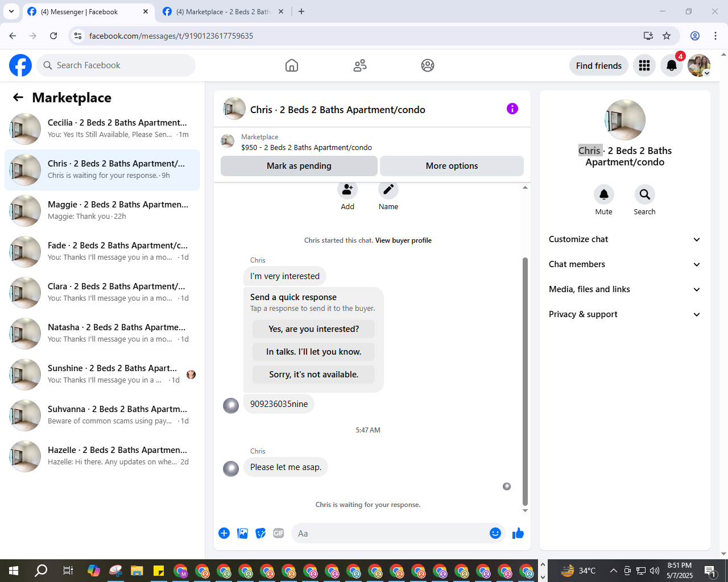Expand Customize chat section
This screenshot has height=582, width=728.
point(625,239)
